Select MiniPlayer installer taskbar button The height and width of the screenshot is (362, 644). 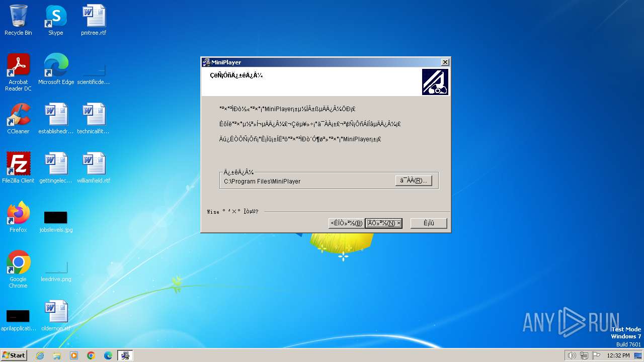[125, 355]
